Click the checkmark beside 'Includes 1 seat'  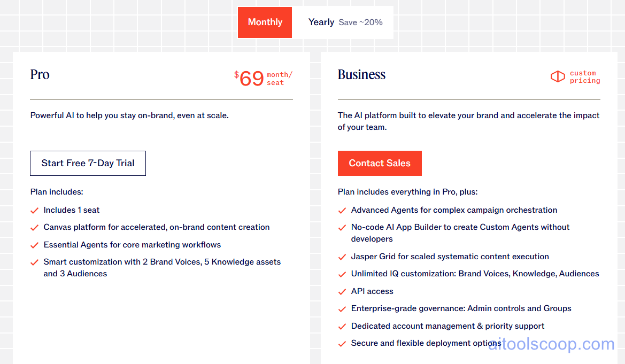click(x=34, y=210)
